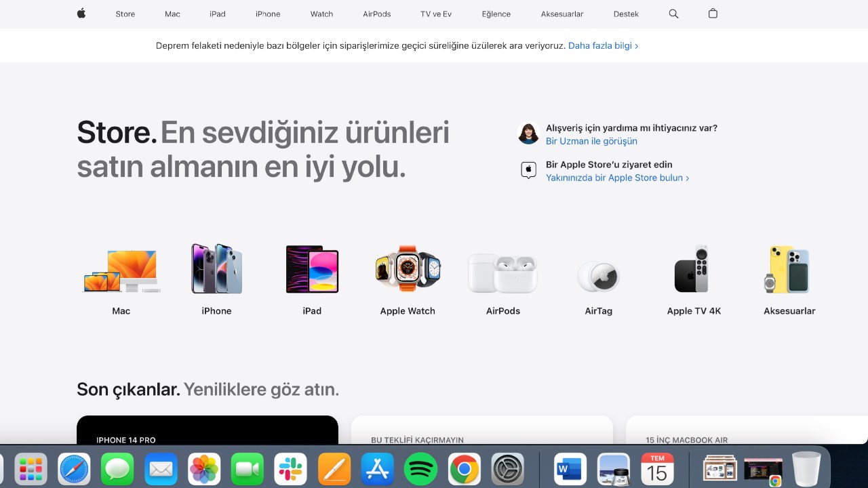Open the minimized browser window with Chrome badge in dock
The height and width of the screenshot is (488, 868).
pyautogui.click(x=763, y=470)
